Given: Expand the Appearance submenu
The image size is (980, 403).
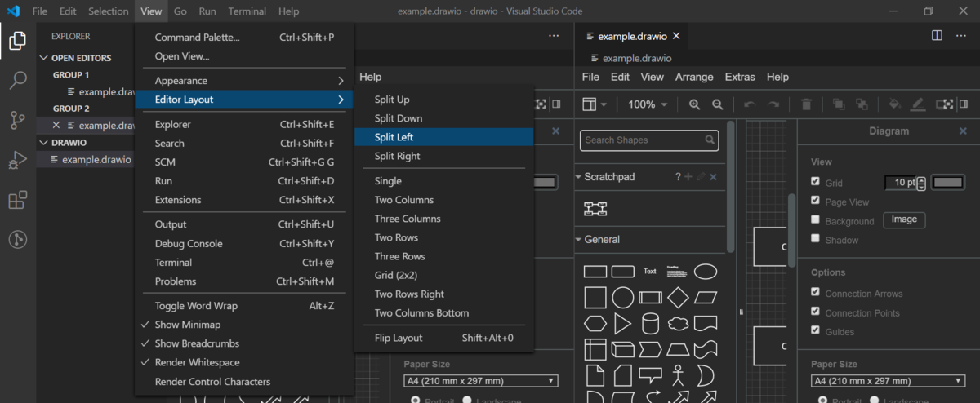Looking at the screenshot, I should click(244, 81).
